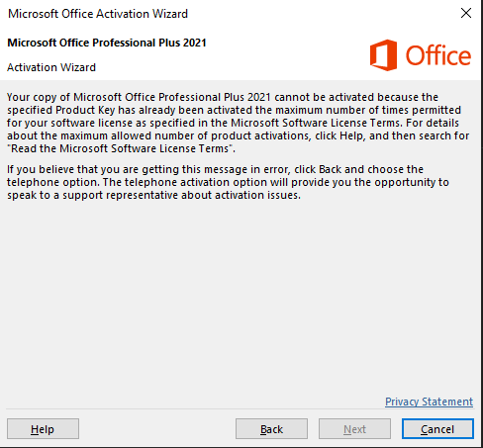Select the Microsoft Office Professional Plus 2021 heading
The width and height of the screenshot is (483, 448).
[107, 43]
